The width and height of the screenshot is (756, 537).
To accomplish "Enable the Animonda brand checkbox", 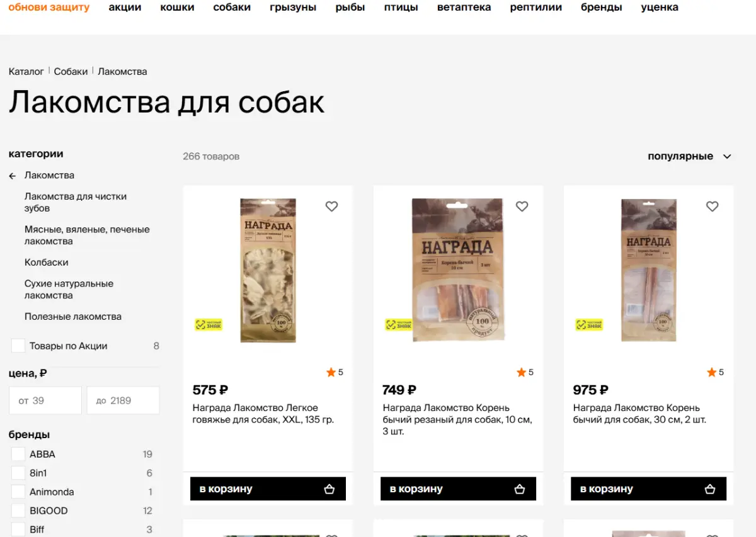I will tap(18, 492).
